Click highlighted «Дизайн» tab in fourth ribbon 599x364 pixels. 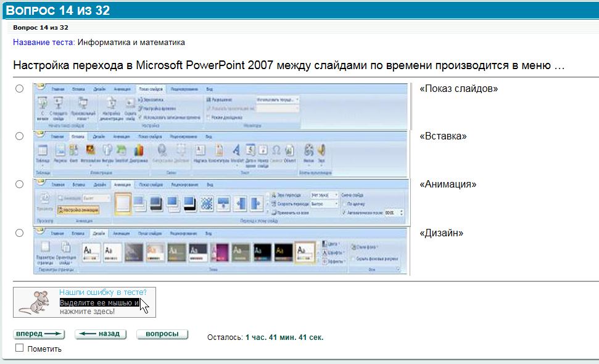99,233
